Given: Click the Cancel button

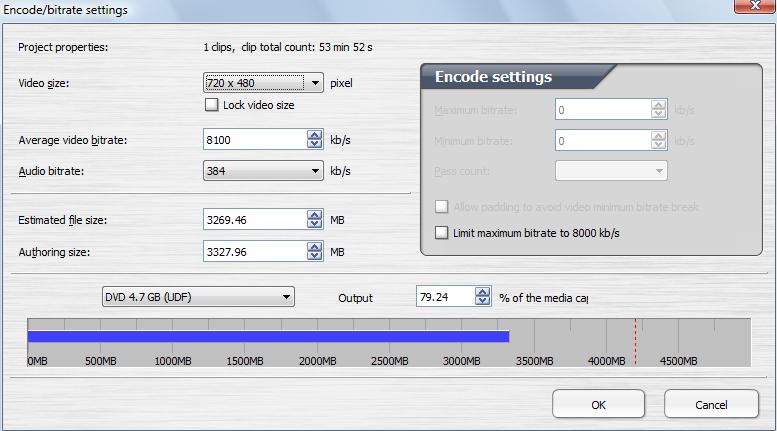Looking at the screenshot, I should pos(711,405).
